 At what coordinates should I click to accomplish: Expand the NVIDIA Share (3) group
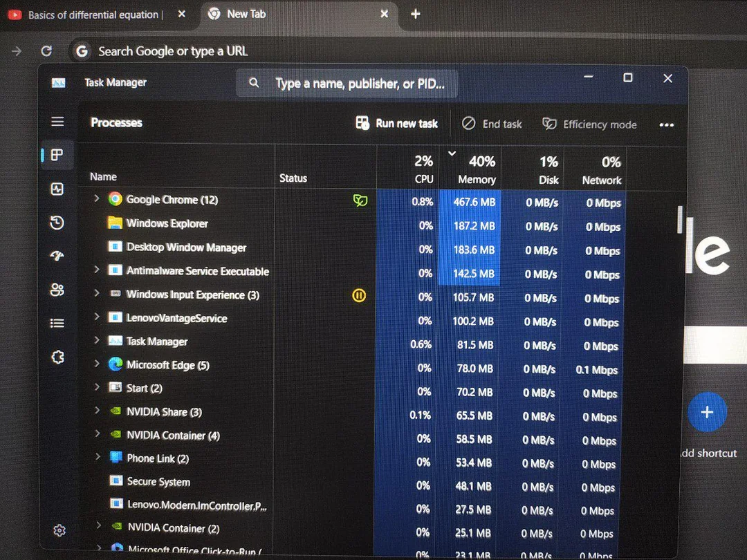[x=98, y=410]
